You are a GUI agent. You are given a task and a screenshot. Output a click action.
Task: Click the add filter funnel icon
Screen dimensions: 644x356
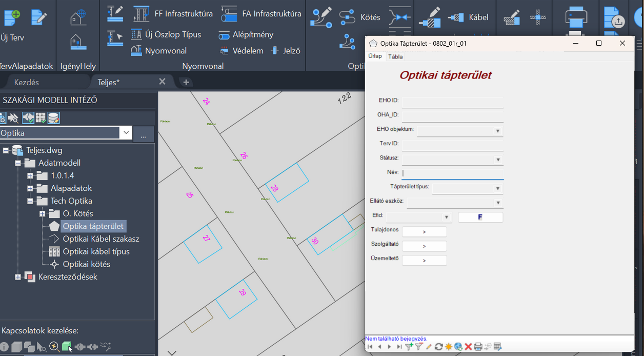coord(409,347)
